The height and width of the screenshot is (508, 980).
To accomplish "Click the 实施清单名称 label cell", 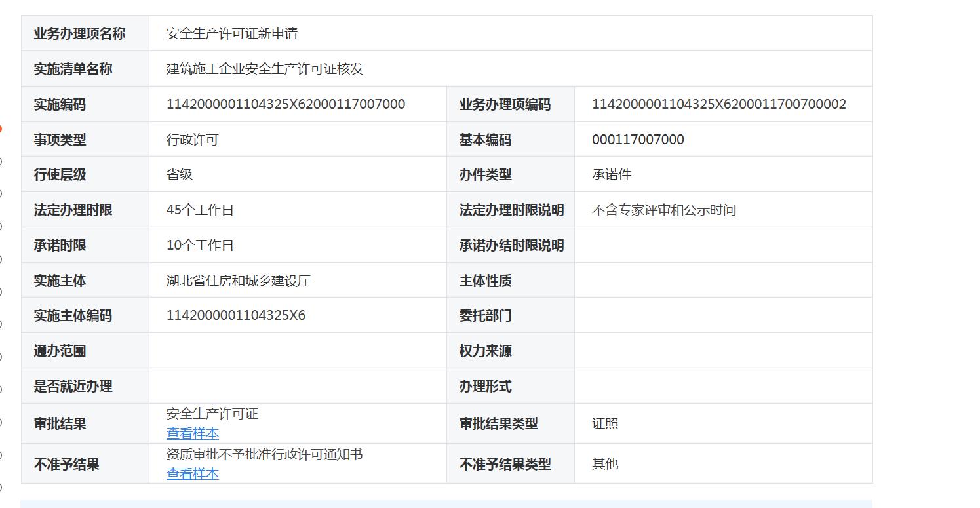I will pos(85,69).
